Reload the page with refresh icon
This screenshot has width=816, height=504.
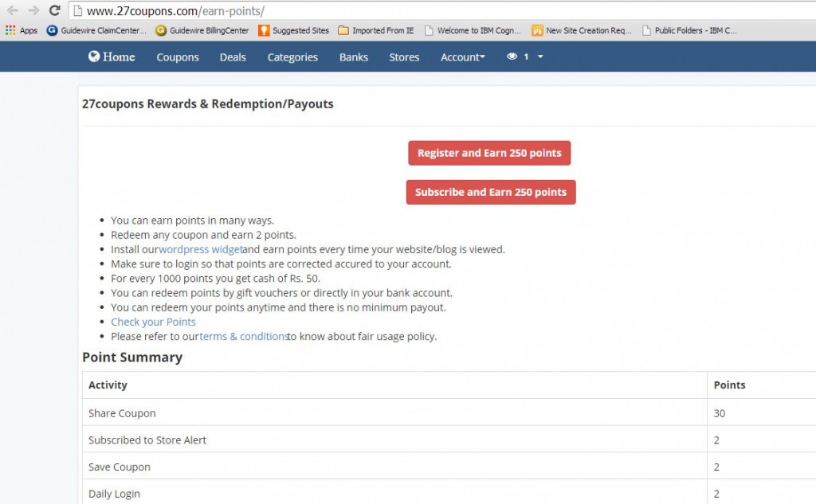[x=55, y=10]
